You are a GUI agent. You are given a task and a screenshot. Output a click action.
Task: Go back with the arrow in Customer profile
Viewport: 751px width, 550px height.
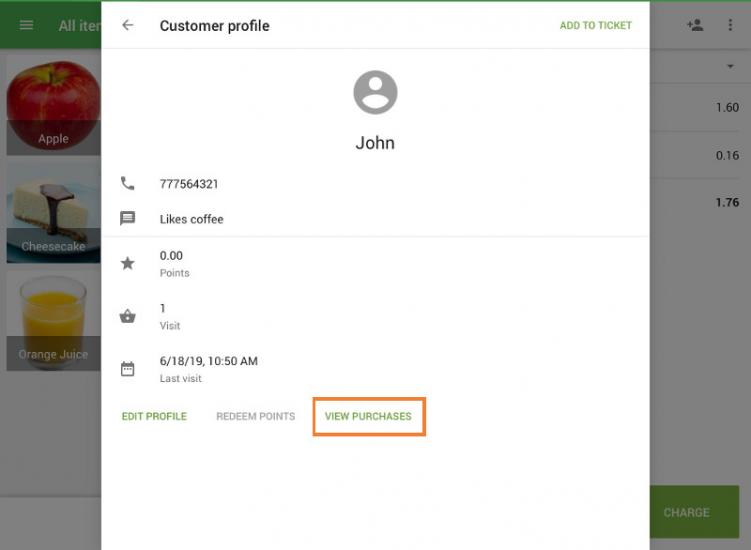pos(127,25)
